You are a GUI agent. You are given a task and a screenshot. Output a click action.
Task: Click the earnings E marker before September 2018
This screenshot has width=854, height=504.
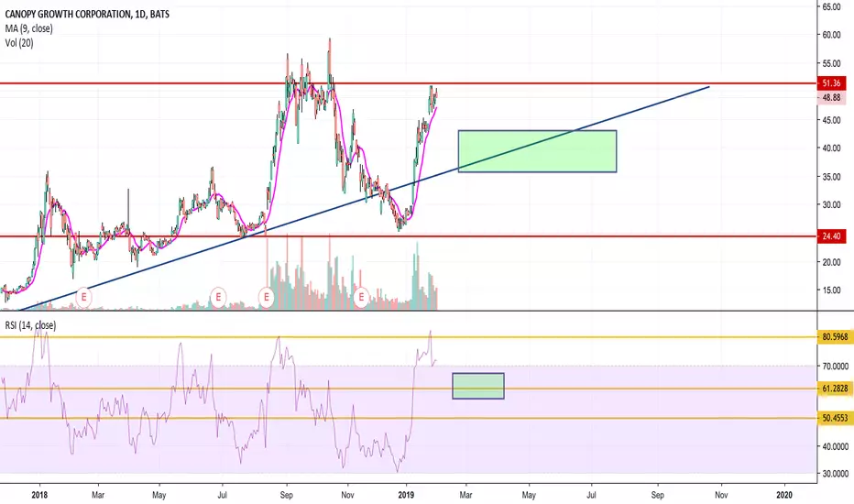click(x=267, y=297)
